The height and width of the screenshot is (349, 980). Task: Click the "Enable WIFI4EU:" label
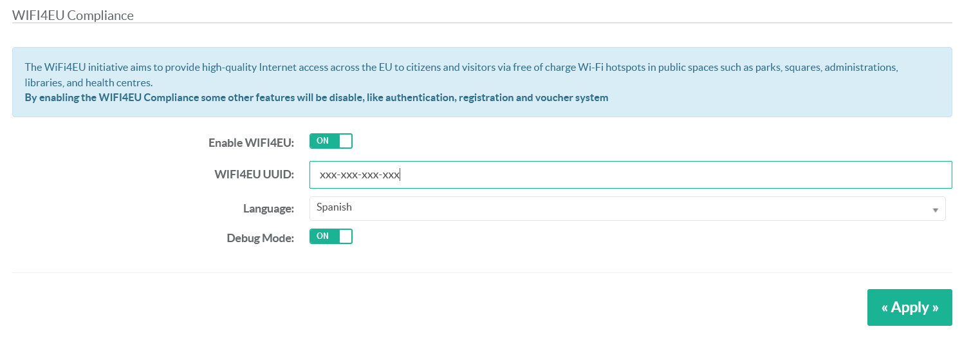pos(251,143)
